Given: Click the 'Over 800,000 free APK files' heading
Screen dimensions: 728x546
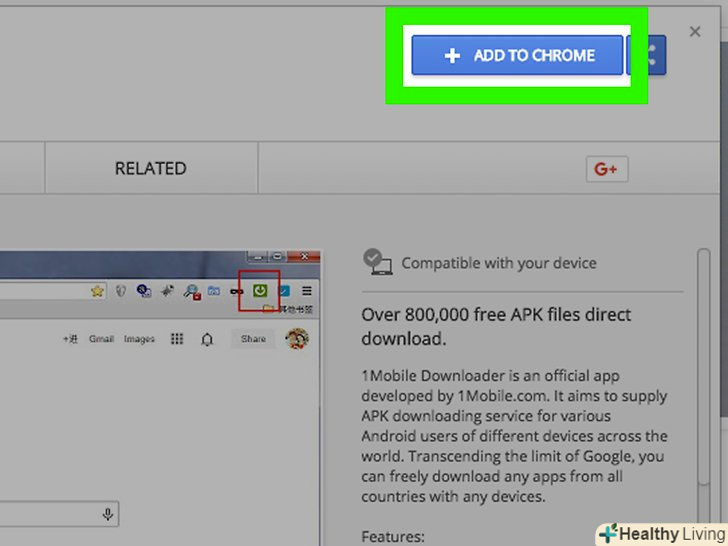Looking at the screenshot, I should [x=496, y=327].
